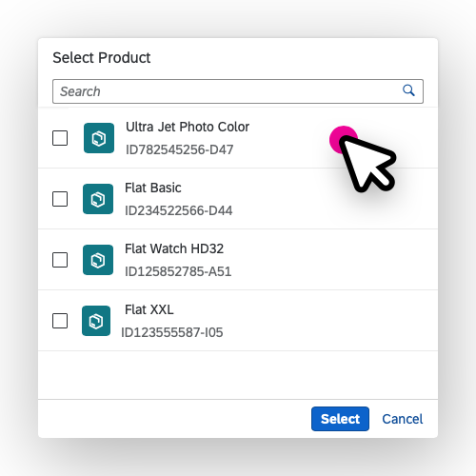
Task: Click the Flat Watch HD32 product icon
Action: (98, 260)
